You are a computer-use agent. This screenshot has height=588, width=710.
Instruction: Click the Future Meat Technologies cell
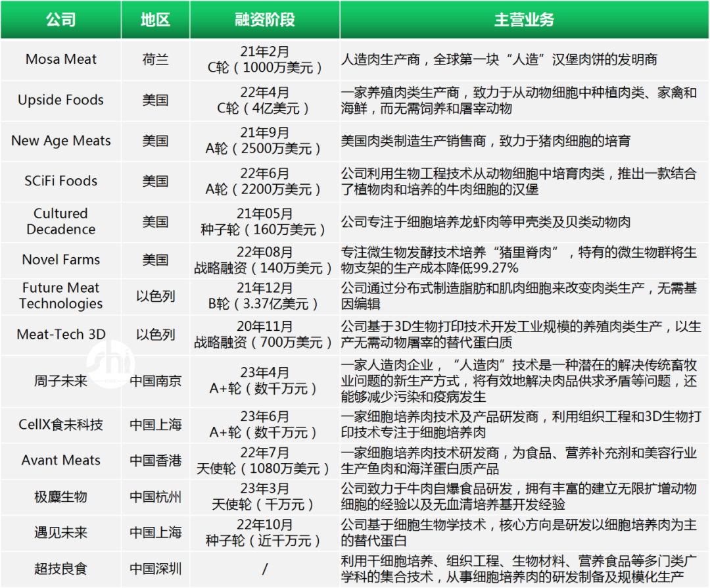pyautogui.click(x=60, y=296)
